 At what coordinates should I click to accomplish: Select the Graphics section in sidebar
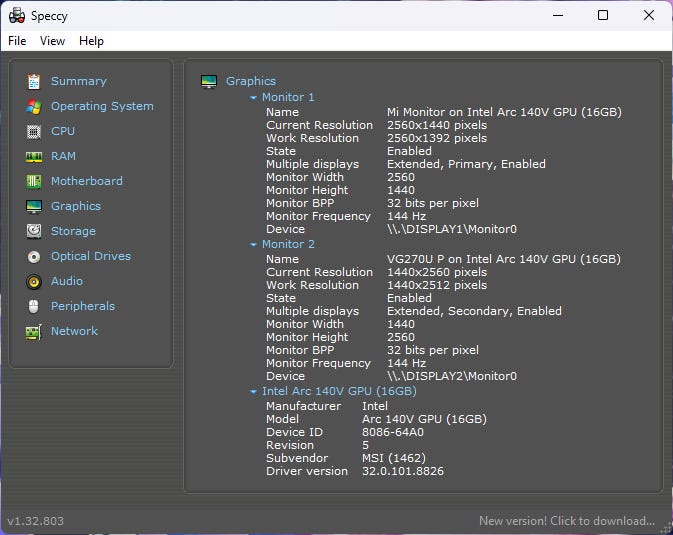tap(76, 206)
